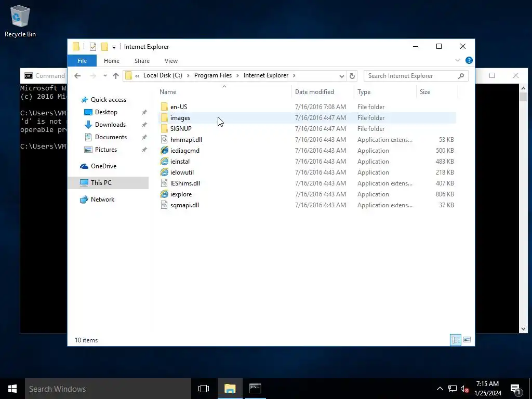The height and width of the screenshot is (399, 532).
Task: Refresh the Internet Explorer folder
Action: pos(352,76)
